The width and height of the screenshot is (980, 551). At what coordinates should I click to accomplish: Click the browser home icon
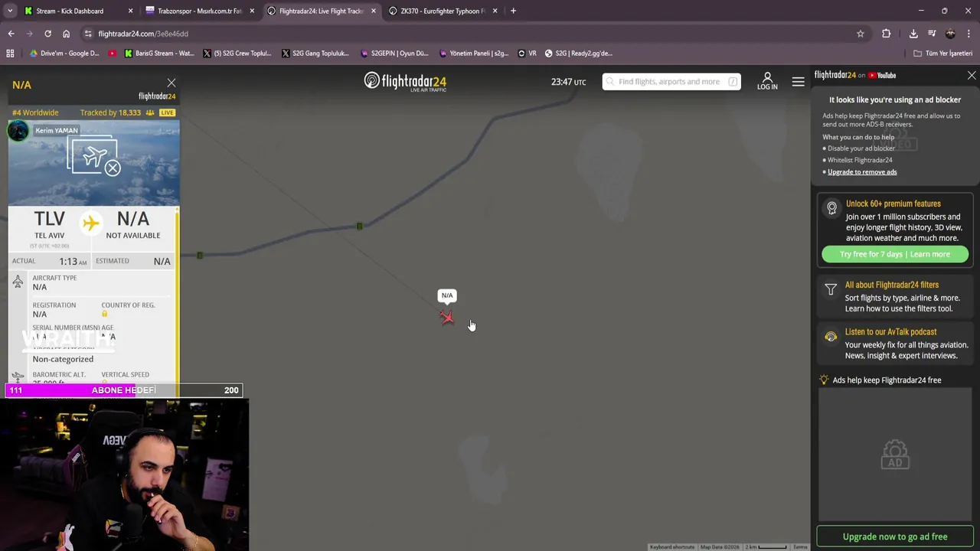(66, 34)
